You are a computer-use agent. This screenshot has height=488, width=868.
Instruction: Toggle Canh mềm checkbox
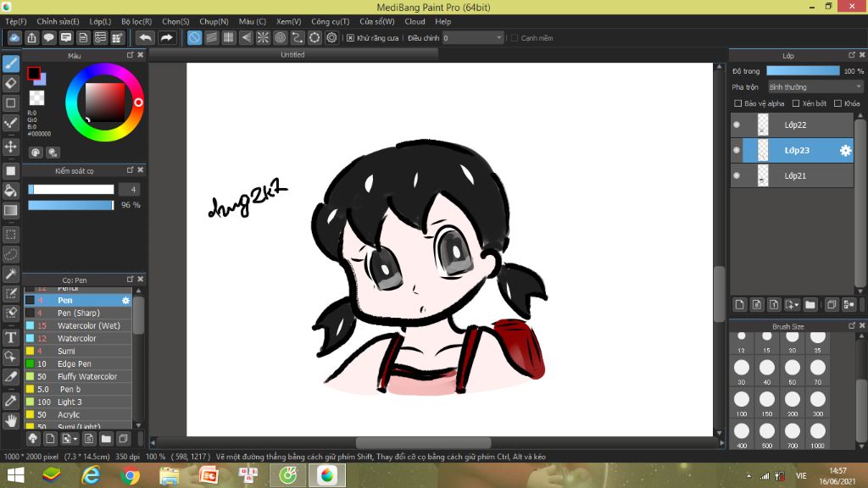515,37
